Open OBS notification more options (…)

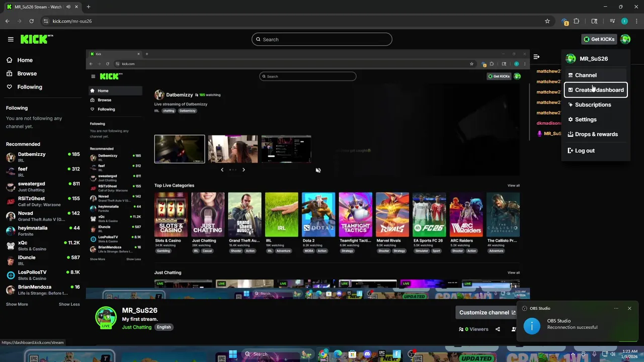(x=616, y=308)
